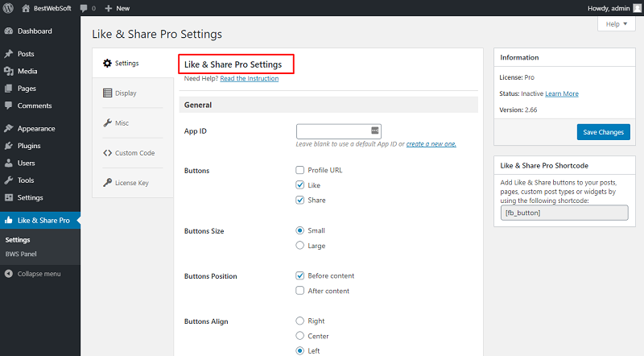Click the WordPress logo icon
This screenshot has height=356, width=644.
[8, 8]
